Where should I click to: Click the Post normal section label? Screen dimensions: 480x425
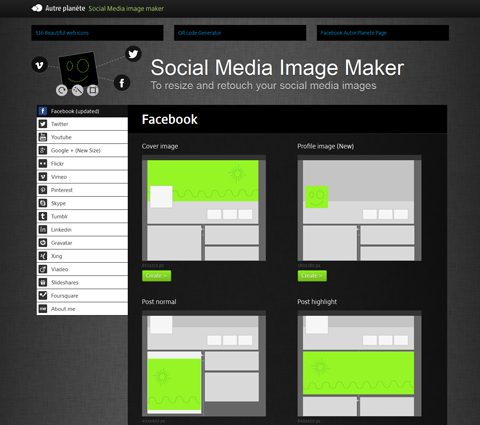coord(159,302)
